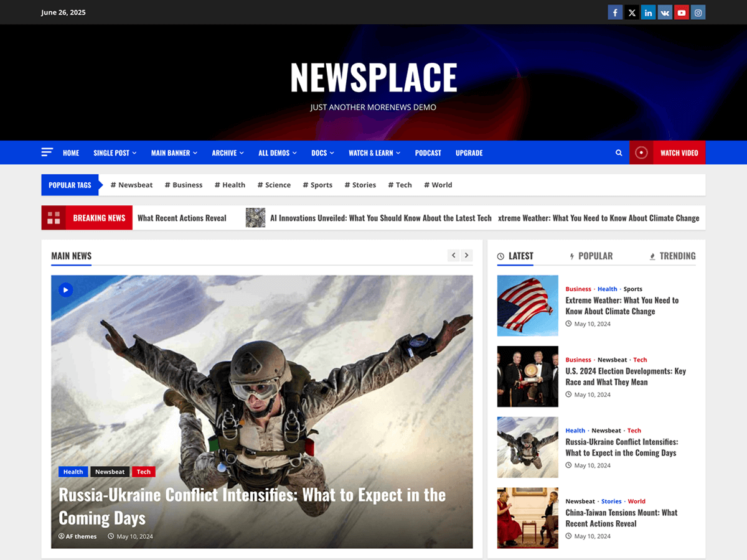The width and height of the screenshot is (747, 560).
Task: Expand the All Demos dropdown
Action: (x=277, y=152)
